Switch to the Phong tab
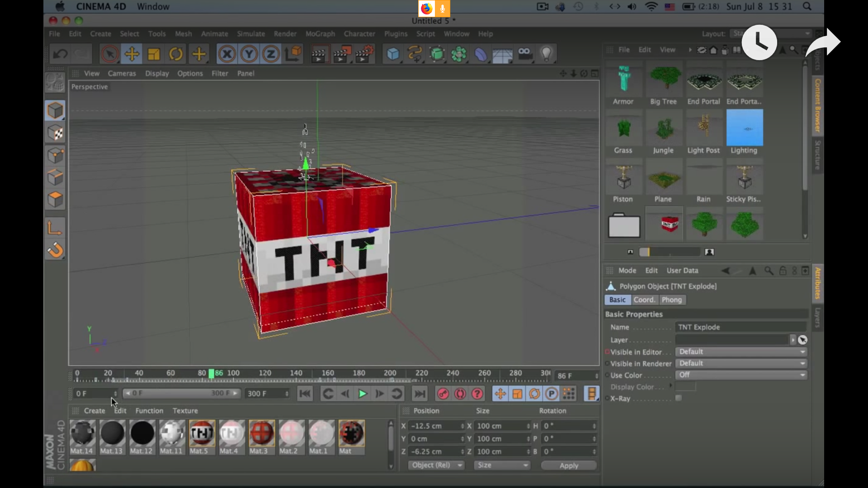 tap(672, 300)
